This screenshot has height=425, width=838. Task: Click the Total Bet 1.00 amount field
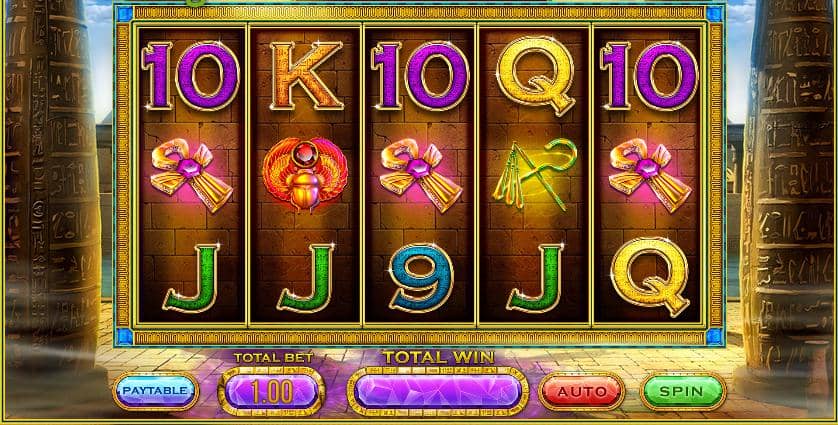271,391
